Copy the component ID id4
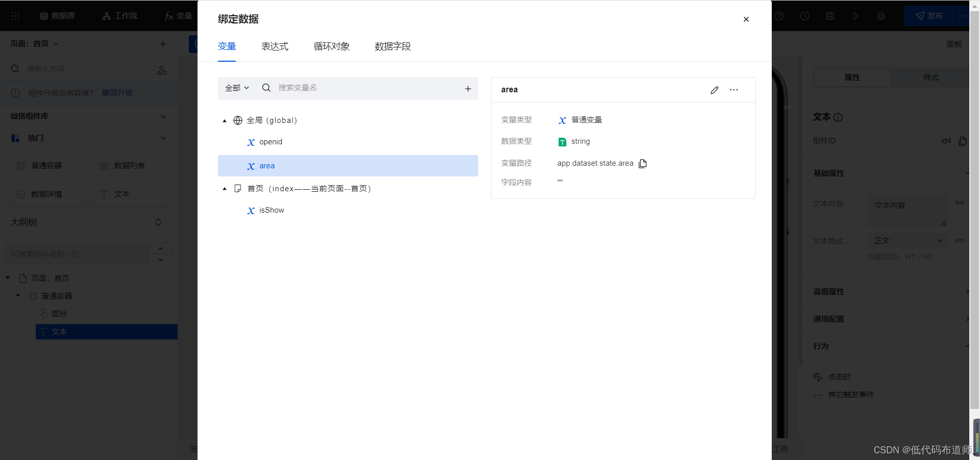 [963, 141]
